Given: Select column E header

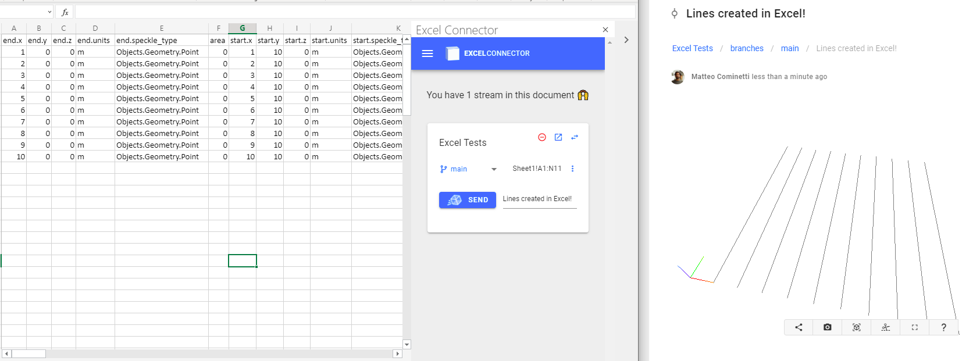Looking at the screenshot, I should click(162, 28).
